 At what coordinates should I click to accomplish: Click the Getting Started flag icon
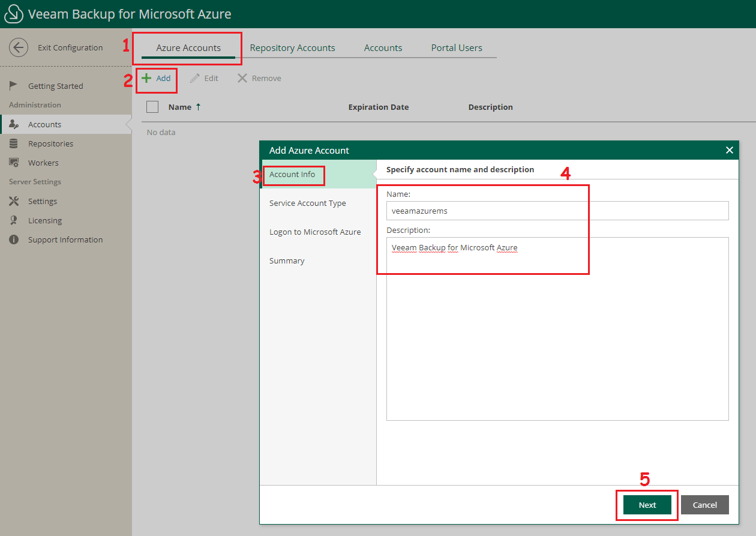14,86
